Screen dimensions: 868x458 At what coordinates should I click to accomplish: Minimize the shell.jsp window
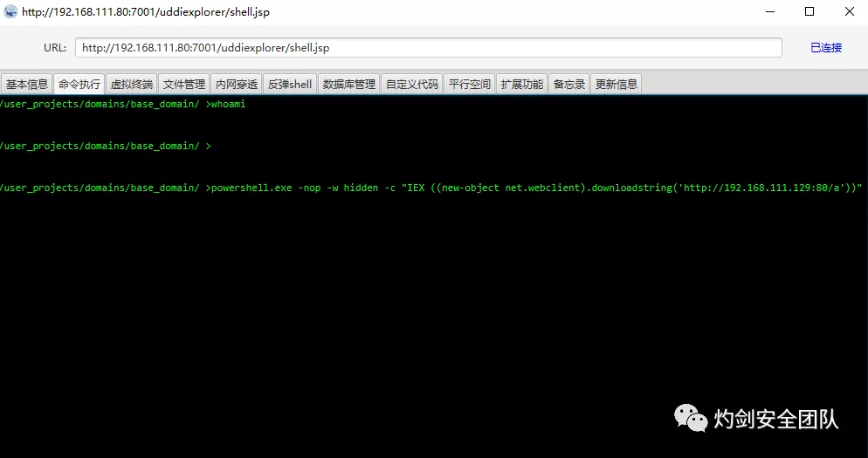769,11
